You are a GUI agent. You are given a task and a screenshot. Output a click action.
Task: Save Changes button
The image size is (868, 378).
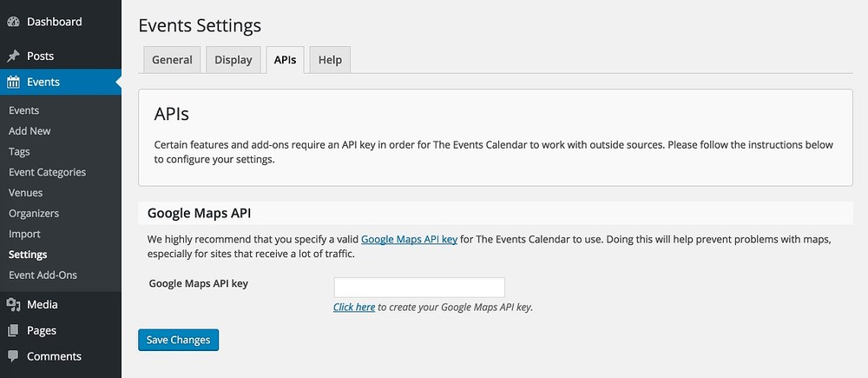pos(178,340)
